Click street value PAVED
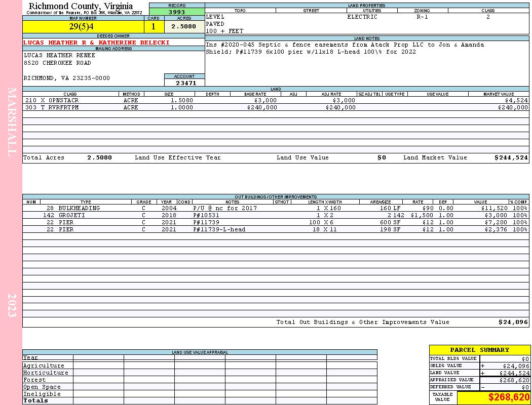532x405 pixels. point(215,24)
